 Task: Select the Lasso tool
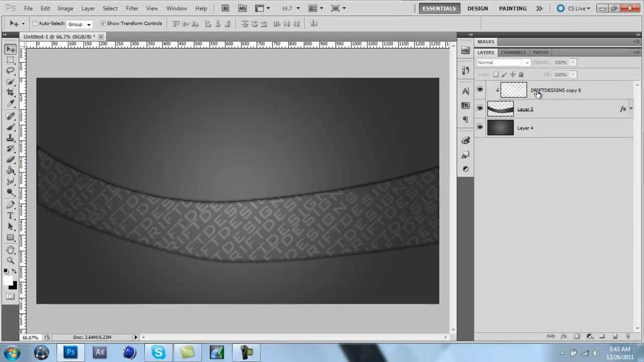(x=10, y=70)
